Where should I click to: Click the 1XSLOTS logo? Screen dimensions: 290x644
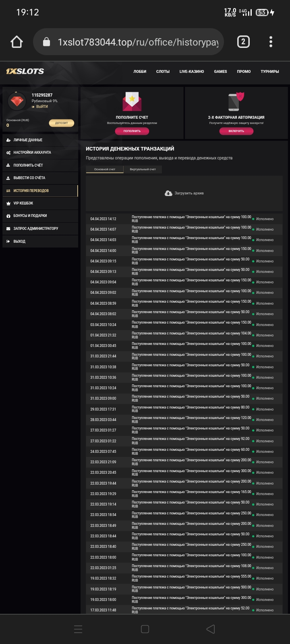pyautogui.click(x=25, y=71)
